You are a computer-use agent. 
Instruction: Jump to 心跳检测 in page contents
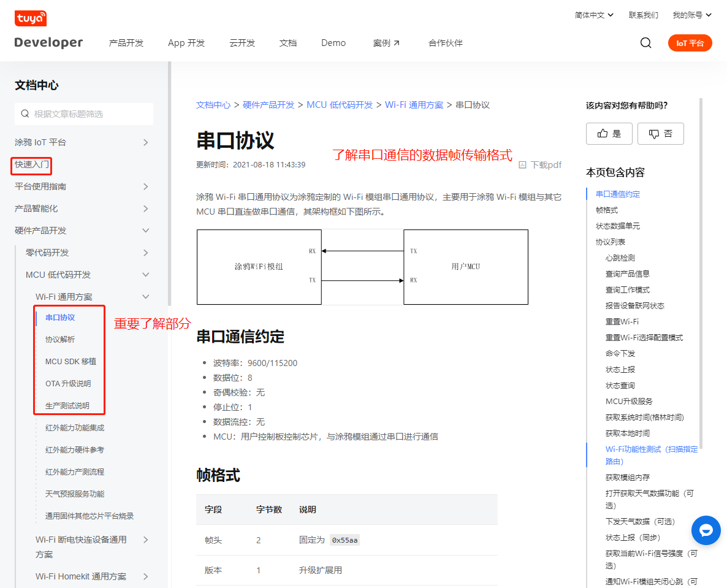[620, 258]
